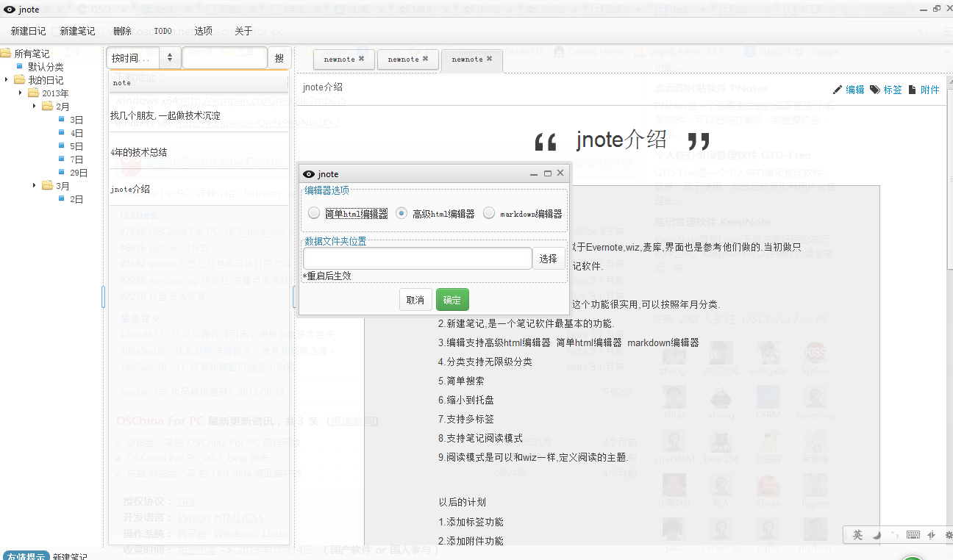Click the line 5.简单搜索 in the note
The image size is (953, 560).
461,381
